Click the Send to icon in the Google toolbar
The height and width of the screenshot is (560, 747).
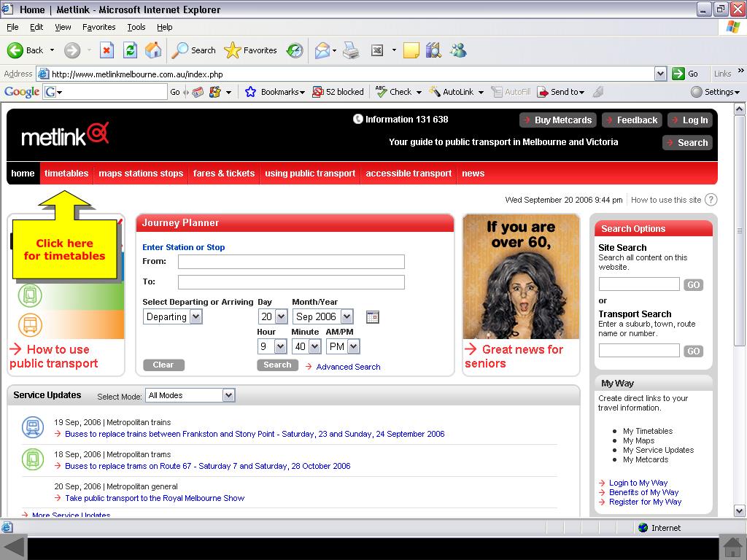(542, 92)
